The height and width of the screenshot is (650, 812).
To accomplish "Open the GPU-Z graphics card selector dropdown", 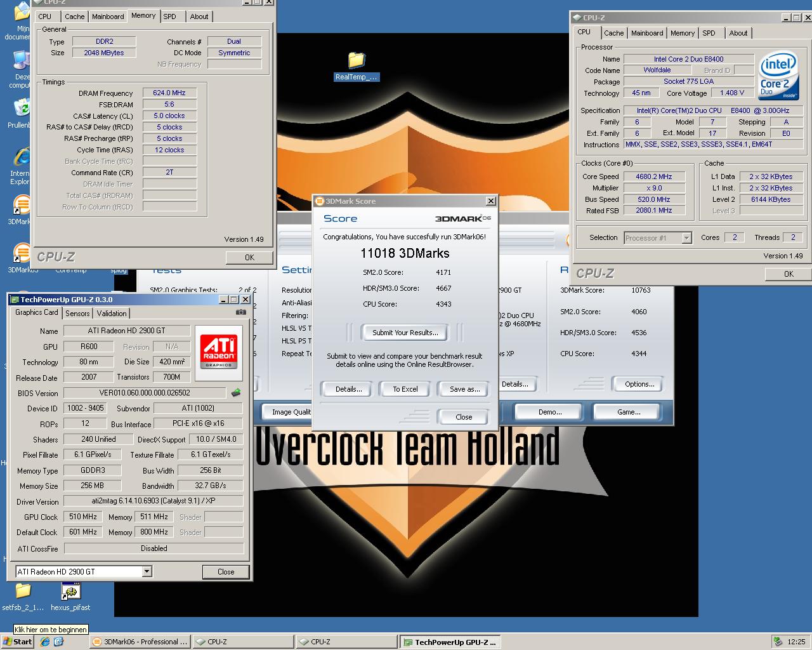I will tap(147, 571).
